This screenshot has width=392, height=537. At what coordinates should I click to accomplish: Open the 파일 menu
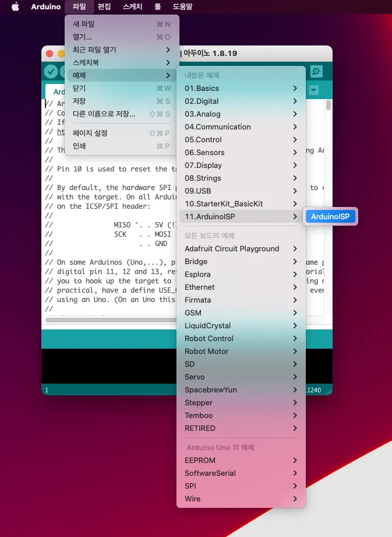pos(79,6)
